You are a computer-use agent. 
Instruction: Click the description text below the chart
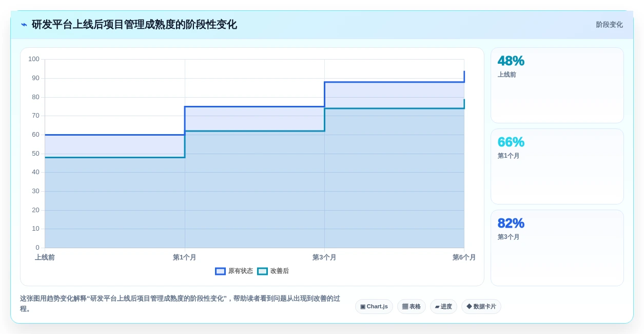coord(180,304)
